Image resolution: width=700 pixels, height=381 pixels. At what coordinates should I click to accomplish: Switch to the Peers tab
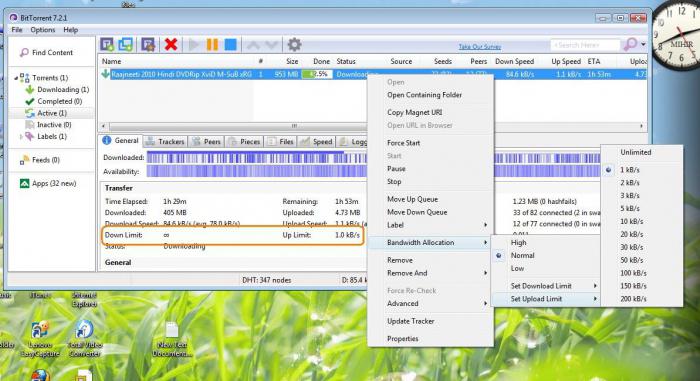(206, 142)
